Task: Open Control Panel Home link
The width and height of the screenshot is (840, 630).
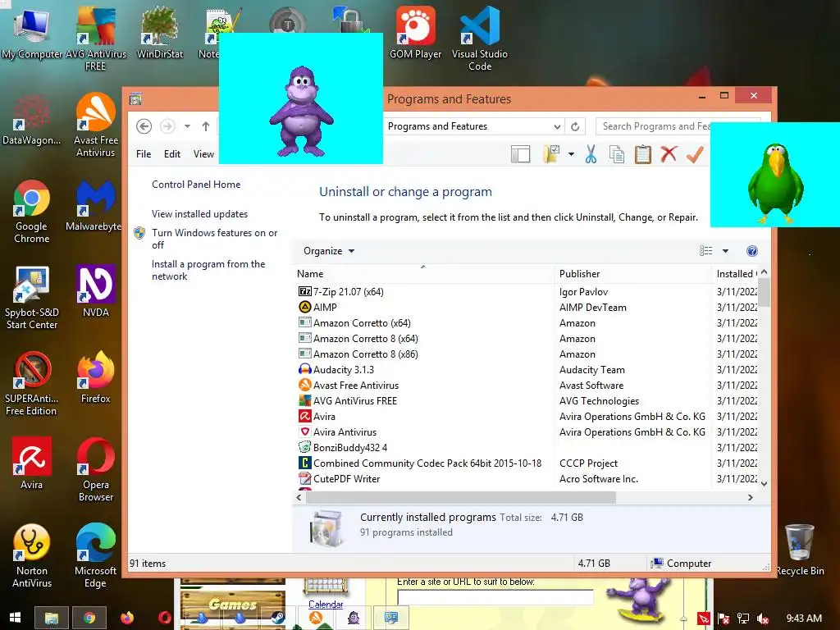Action: tap(196, 185)
